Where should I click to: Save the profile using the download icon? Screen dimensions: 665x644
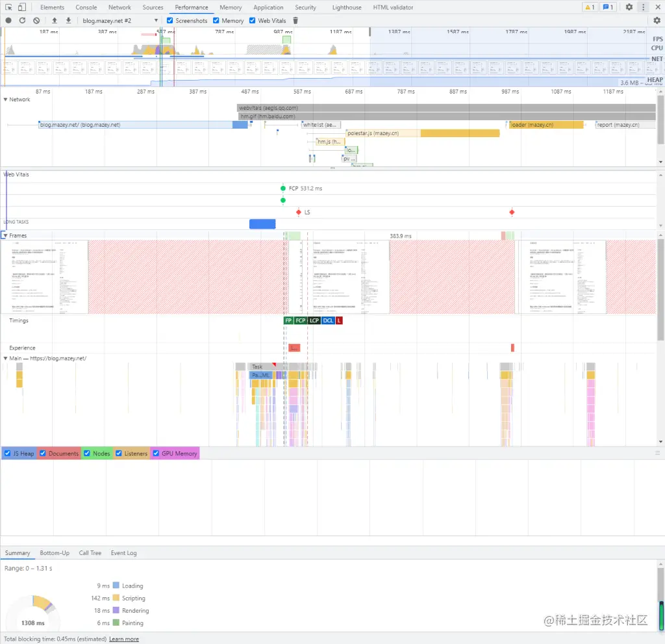click(68, 20)
